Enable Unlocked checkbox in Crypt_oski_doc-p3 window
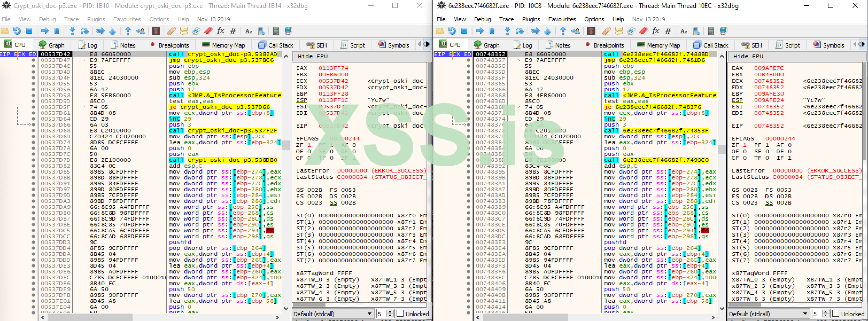The width and height of the screenshot is (868, 321). click(400, 314)
